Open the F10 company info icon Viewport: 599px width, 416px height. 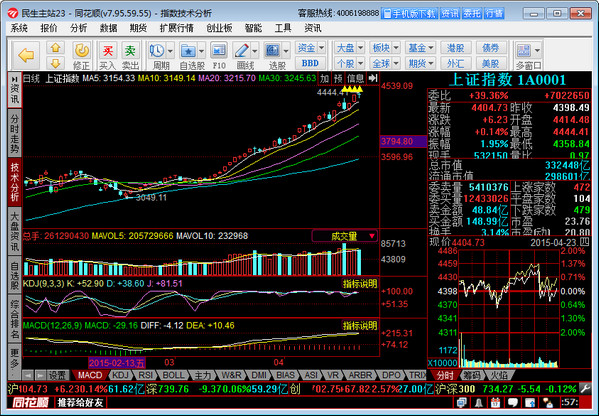pyautogui.click(x=219, y=51)
